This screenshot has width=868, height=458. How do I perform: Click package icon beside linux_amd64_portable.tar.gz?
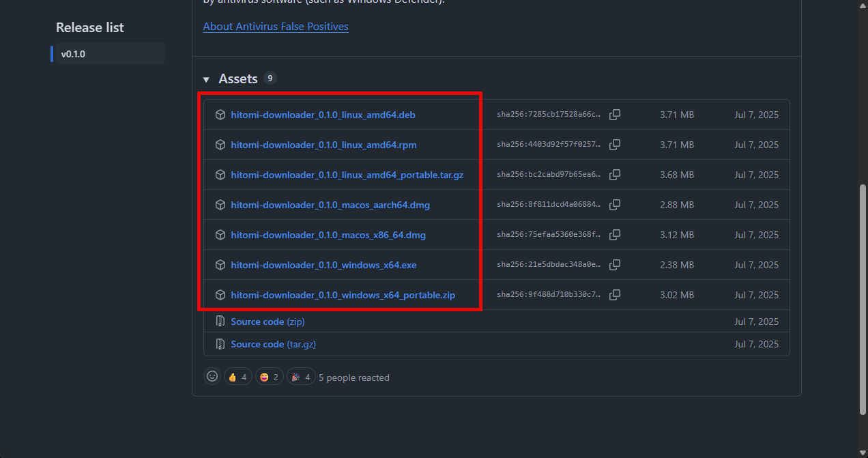pyautogui.click(x=220, y=175)
